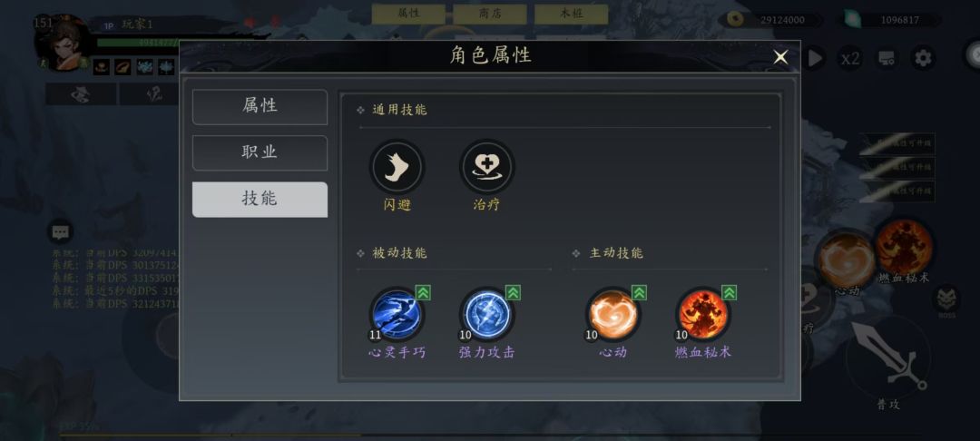Click the 木桩 top button
This screenshot has height=441, width=980.
point(572,14)
